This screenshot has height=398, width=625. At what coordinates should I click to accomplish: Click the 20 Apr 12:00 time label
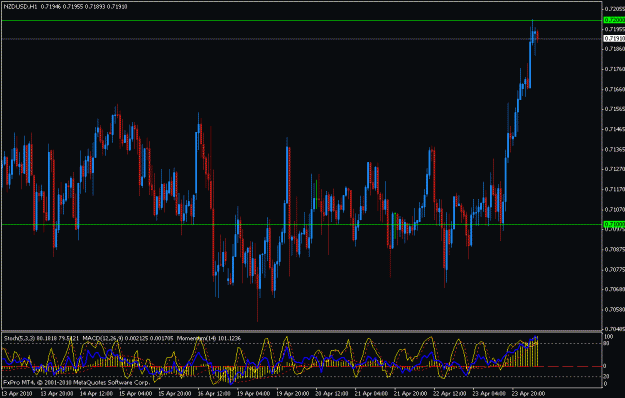(332, 394)
